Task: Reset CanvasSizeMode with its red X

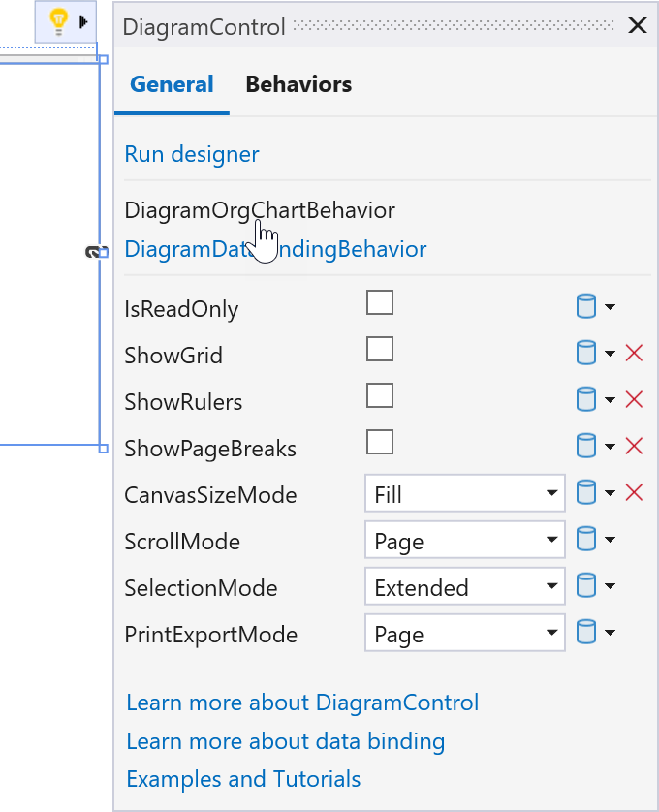Action: coord(635,493)
